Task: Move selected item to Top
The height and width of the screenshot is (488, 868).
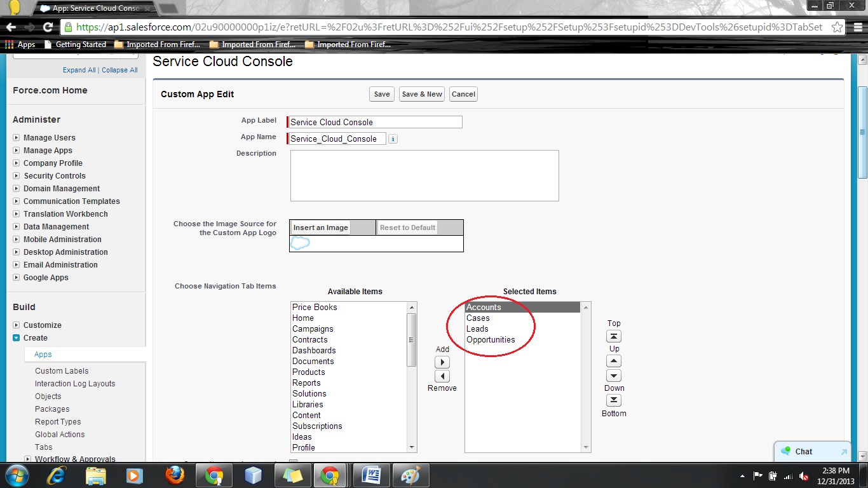Action: click(x=614, y=336)
